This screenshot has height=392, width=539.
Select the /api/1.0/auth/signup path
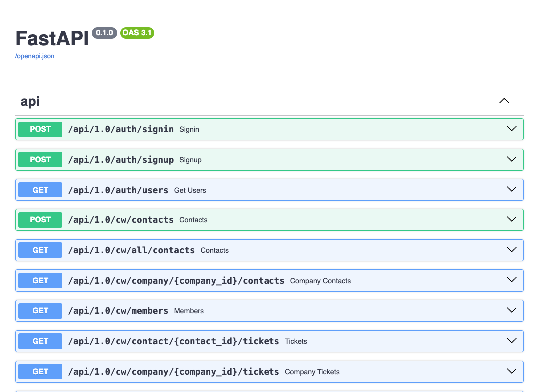(121, 160)
